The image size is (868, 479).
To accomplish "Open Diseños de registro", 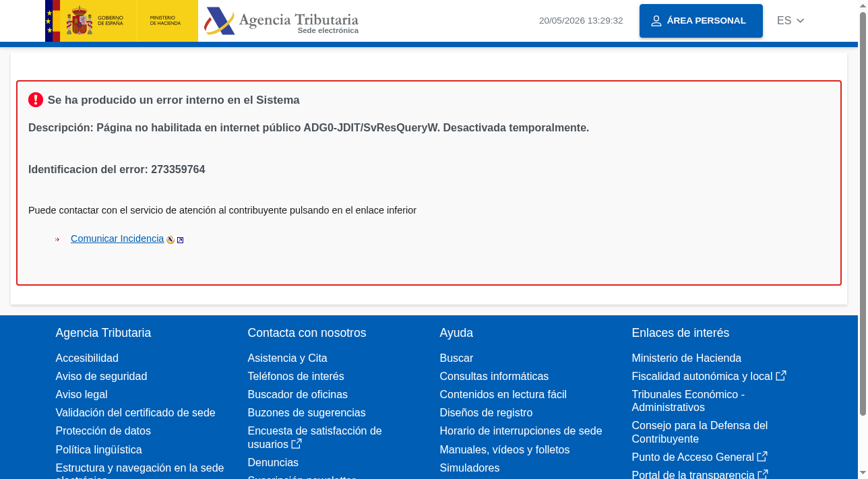I will pyautogui.click(x=486, y=413).
